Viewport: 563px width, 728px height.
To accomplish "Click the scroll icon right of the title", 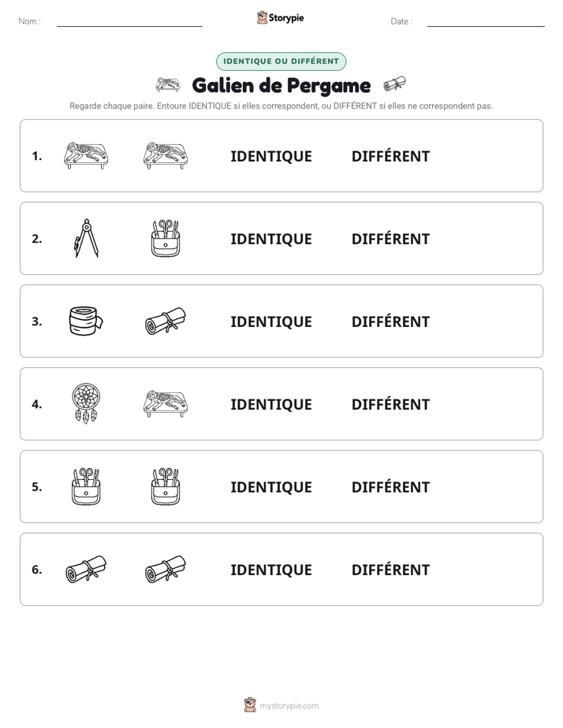I will pos(394,85).
